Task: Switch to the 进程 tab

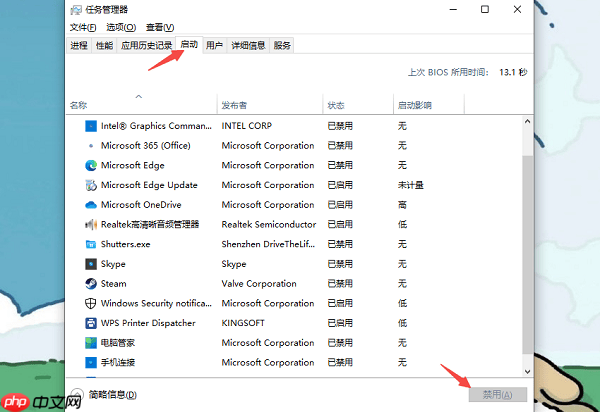Action: (79, 46)
